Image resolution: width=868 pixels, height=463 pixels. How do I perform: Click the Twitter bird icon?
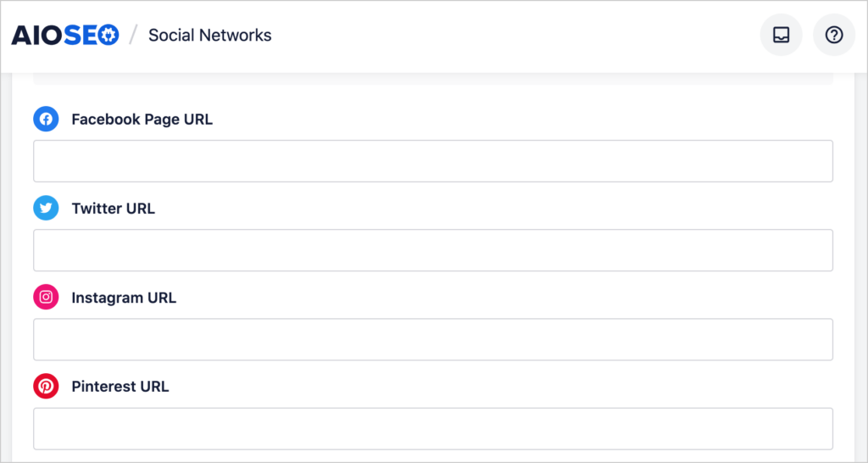click(x=46, y=209)
